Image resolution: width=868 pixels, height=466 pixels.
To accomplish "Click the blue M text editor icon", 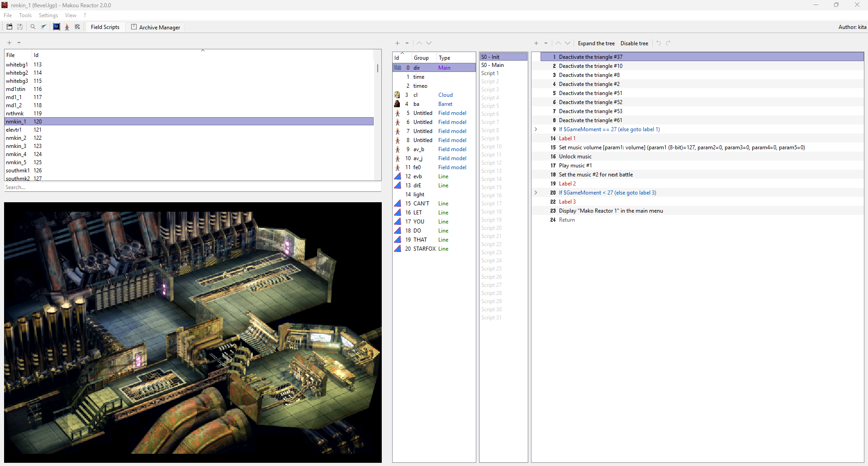I will point(57,27).
